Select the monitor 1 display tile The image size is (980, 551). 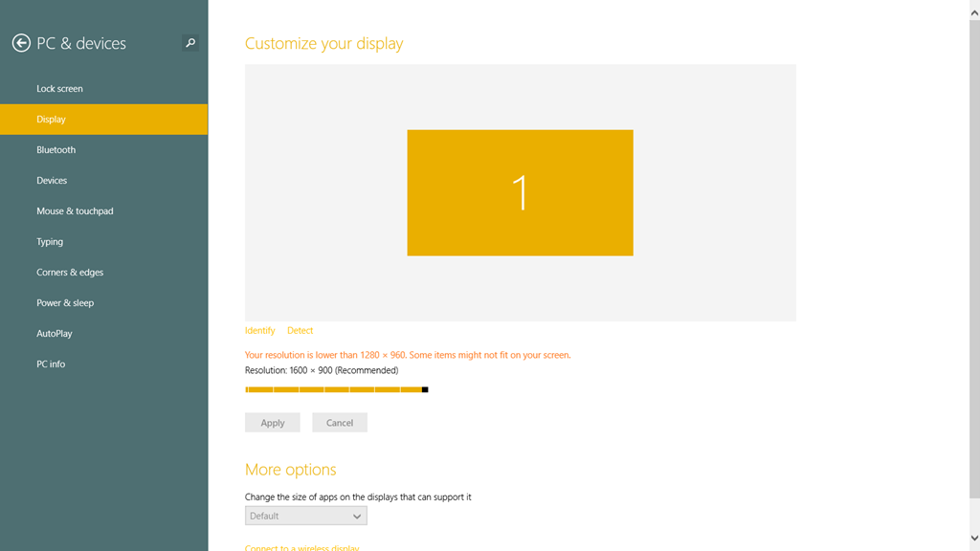coord(520,192)
